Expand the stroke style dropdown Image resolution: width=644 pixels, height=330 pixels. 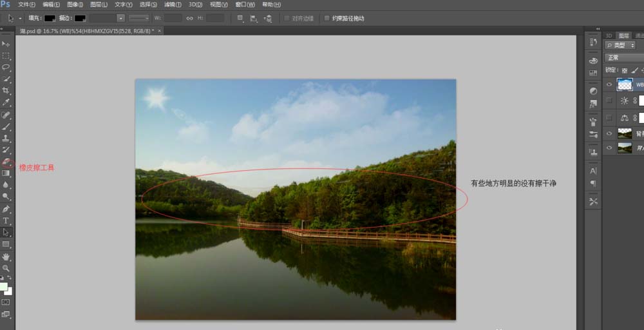[139, 18]
